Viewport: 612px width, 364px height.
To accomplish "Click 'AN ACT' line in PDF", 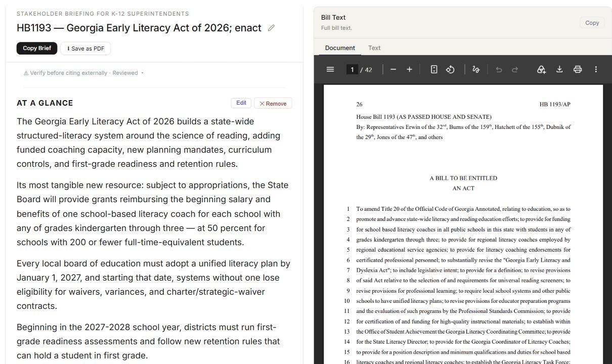I will click(463, 189).
